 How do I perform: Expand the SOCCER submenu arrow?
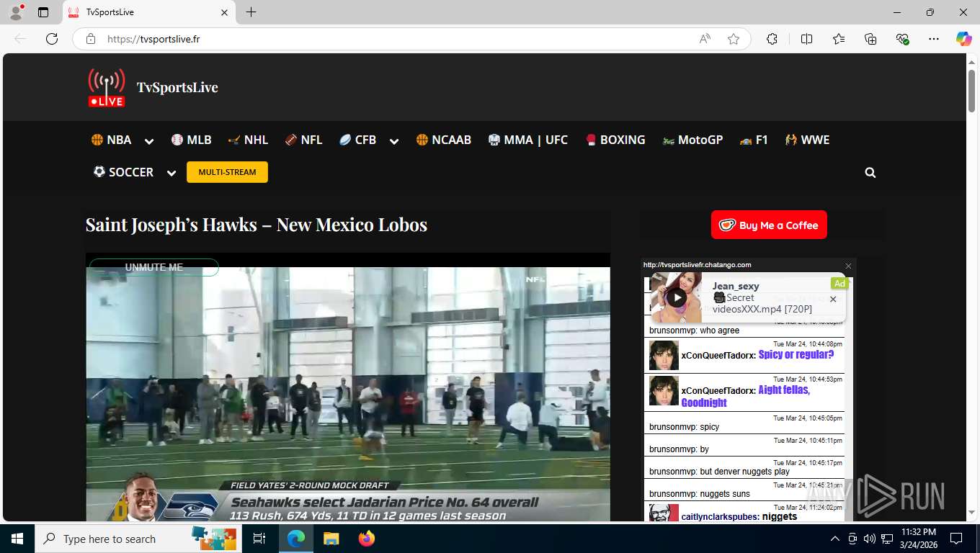pos(171,173)
